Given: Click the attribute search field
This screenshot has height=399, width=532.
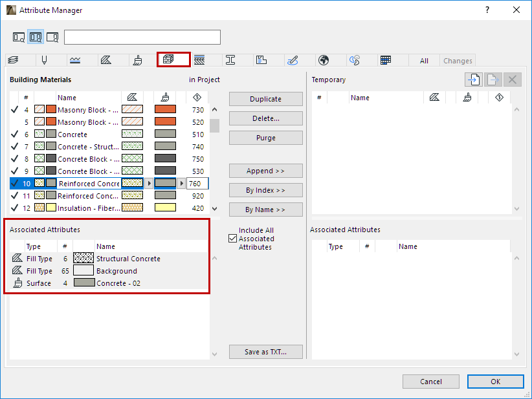Looking at the screenshot, I should click(x=142, y=37).
